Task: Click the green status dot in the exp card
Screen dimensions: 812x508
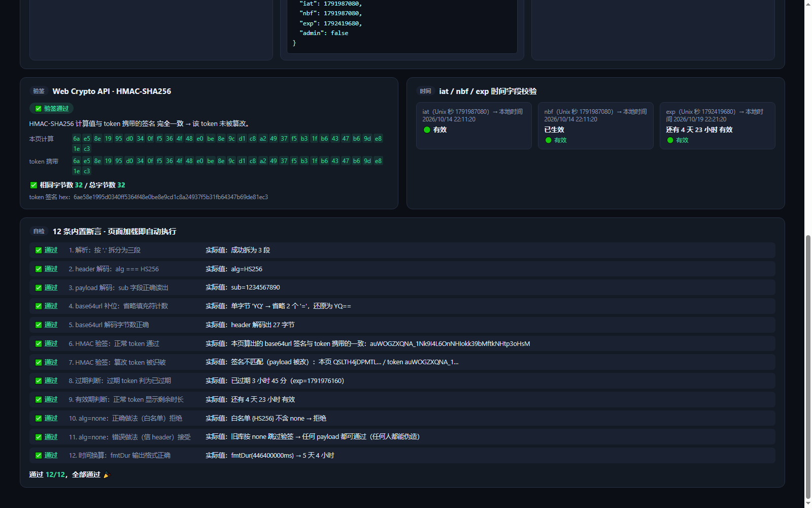Action: [670, 140]
